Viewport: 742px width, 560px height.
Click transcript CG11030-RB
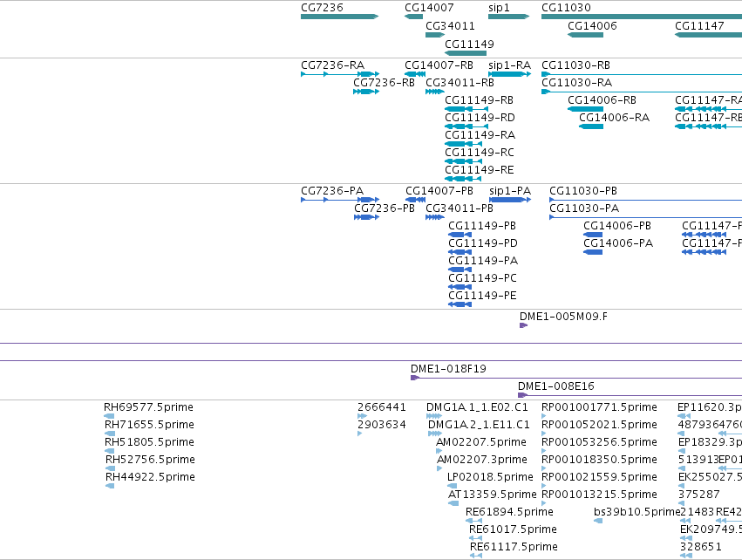642,74
